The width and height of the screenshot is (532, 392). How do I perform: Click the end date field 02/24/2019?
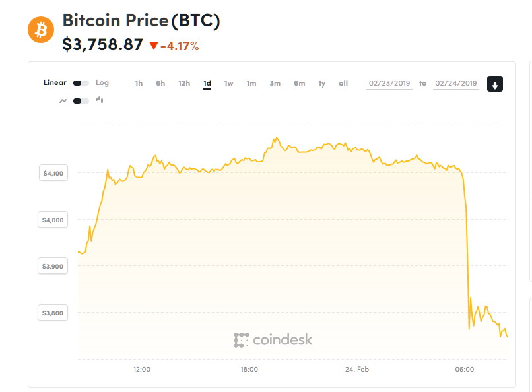point(456,84)
